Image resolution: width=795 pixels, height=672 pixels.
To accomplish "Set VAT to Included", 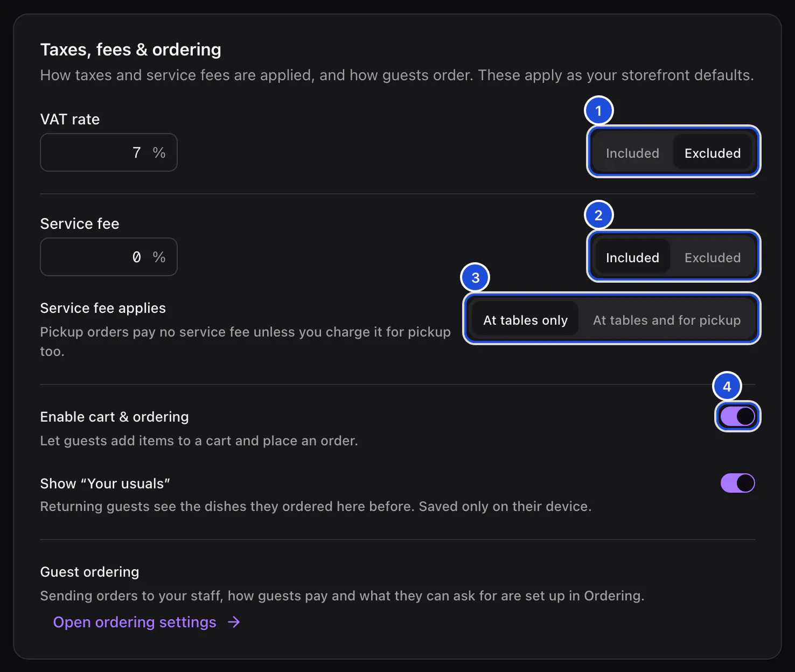I will coord(632,153).
